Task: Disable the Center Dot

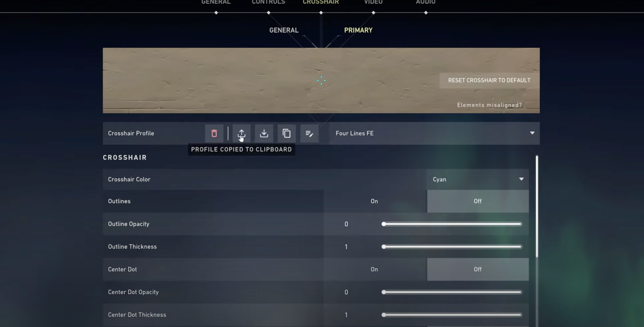Action: point(477,269)
